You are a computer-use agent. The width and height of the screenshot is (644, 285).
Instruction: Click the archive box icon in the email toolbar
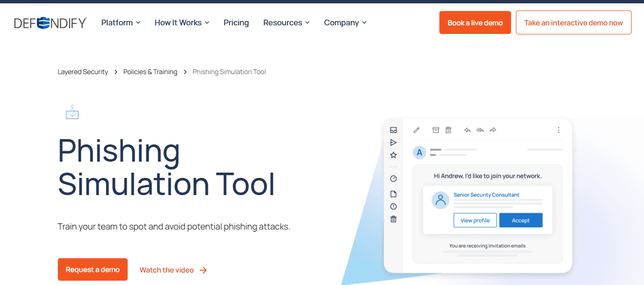[436, 130]
